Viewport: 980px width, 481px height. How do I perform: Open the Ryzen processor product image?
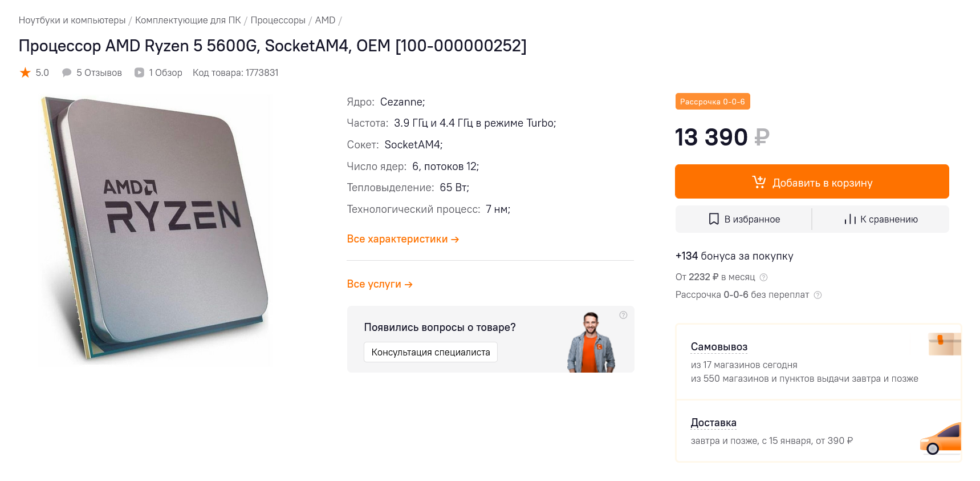point(155,228)
